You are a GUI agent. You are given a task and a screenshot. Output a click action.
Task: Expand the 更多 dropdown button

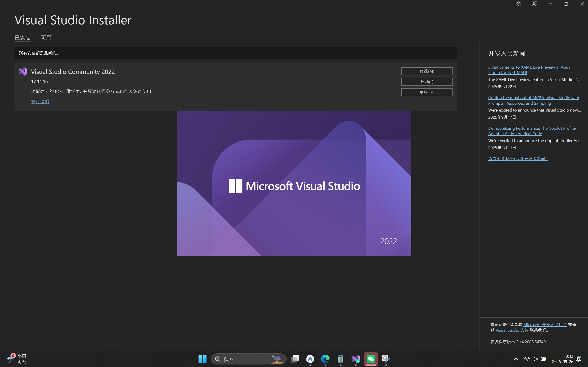(x=427, y=92)
